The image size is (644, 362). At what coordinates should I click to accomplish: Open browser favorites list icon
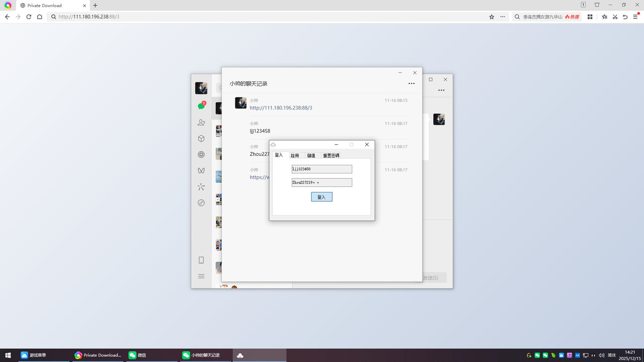[605, 17]
